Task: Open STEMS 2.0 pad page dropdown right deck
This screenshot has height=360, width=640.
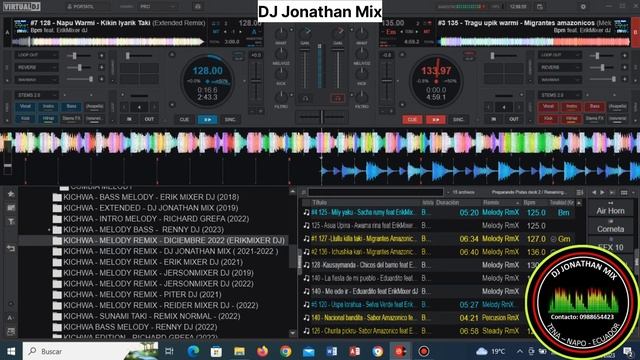Action: [x=560, y=95]
